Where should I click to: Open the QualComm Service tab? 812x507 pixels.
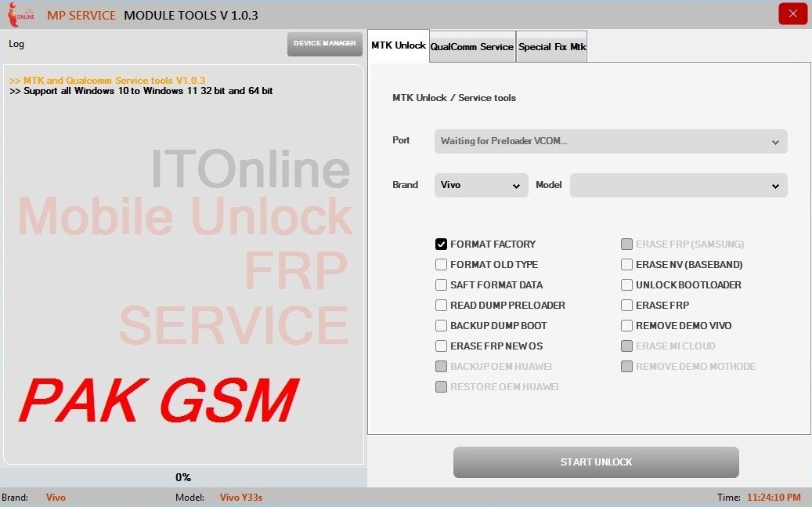pos(471,47)
